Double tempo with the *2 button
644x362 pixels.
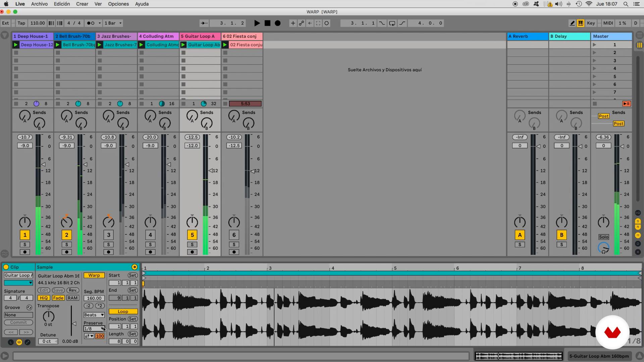point(100,306)
